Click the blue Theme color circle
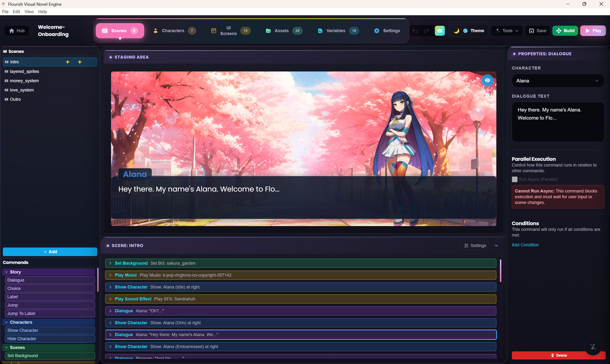Image resolution: width=610 pixels, height=364 pixels. point(465,31)
